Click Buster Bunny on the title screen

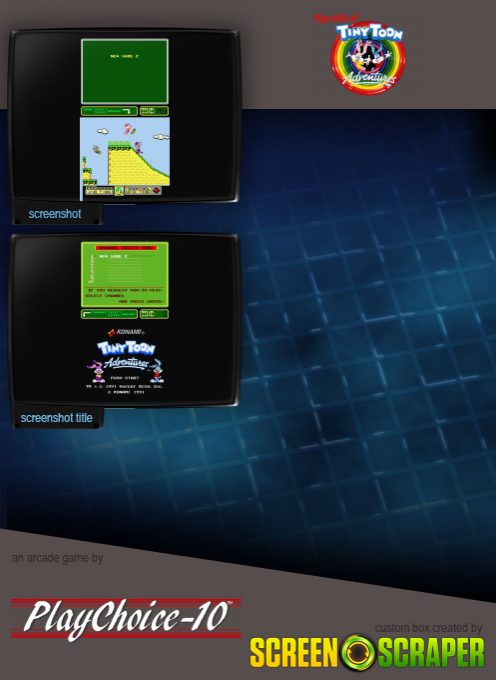pos(157,371)
